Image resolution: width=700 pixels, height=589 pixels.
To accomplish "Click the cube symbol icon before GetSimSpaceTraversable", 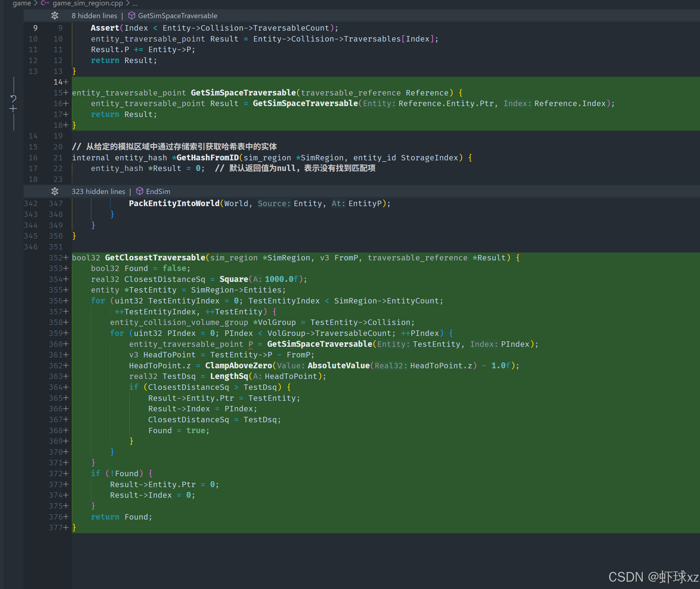I will (x=132, y=16).
